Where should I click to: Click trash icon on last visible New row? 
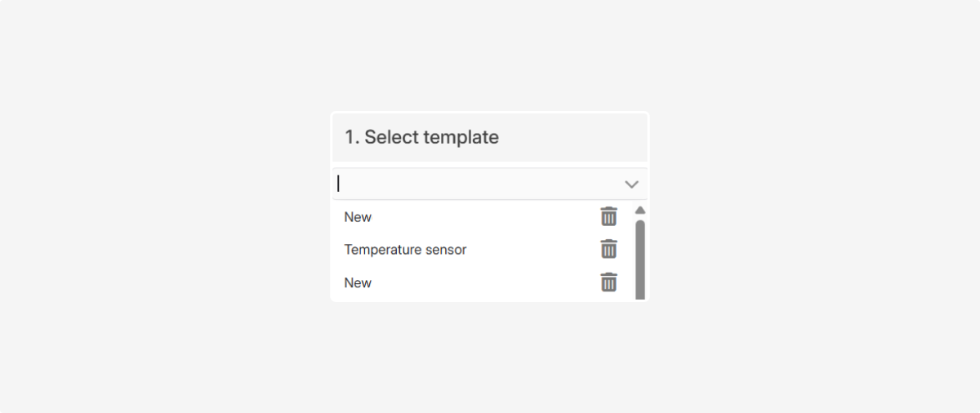608,282
